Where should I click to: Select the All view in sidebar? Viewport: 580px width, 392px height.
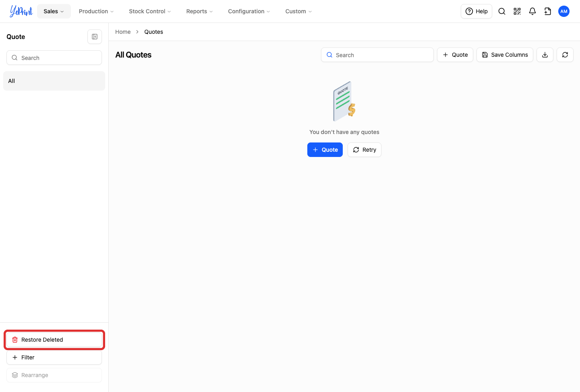point(54,81)
